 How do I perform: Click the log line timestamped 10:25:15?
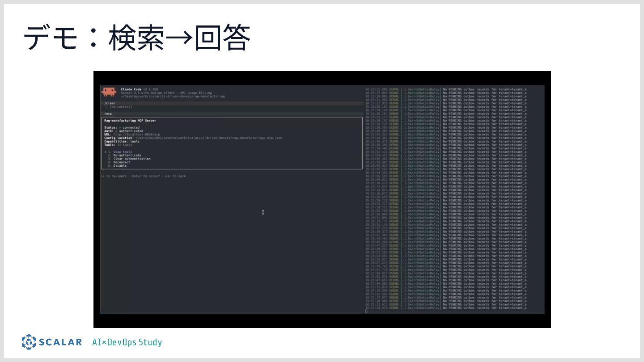[x=446, y=89]
